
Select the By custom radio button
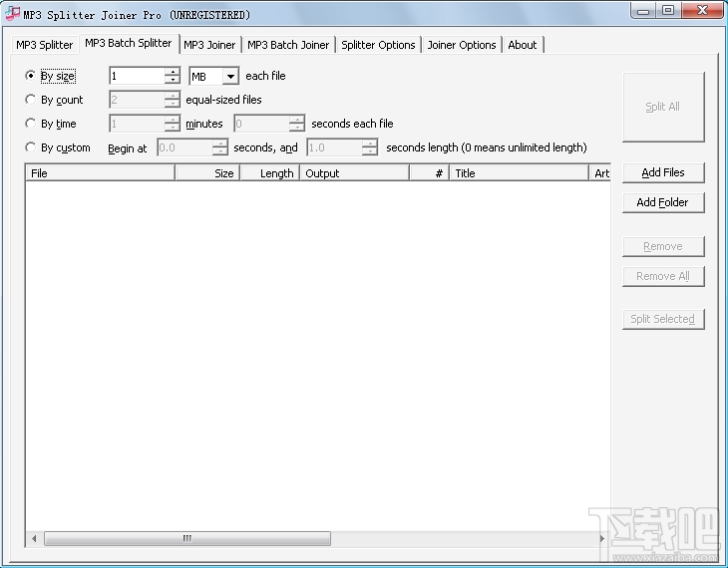(30, 147)
